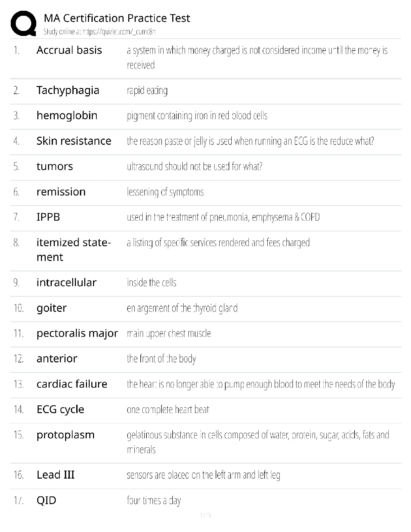The width and height of the screenshot is (411, 532).
Task: Select the hemoglobin term
Action: point(67,116)
